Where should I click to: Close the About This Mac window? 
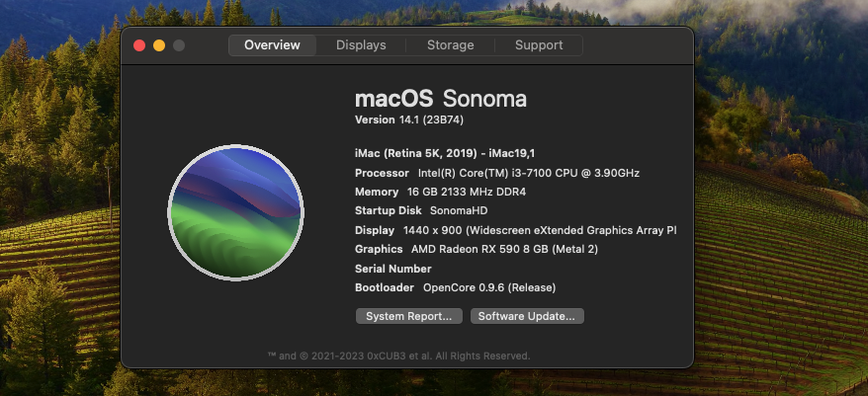(x=139, y=45)
